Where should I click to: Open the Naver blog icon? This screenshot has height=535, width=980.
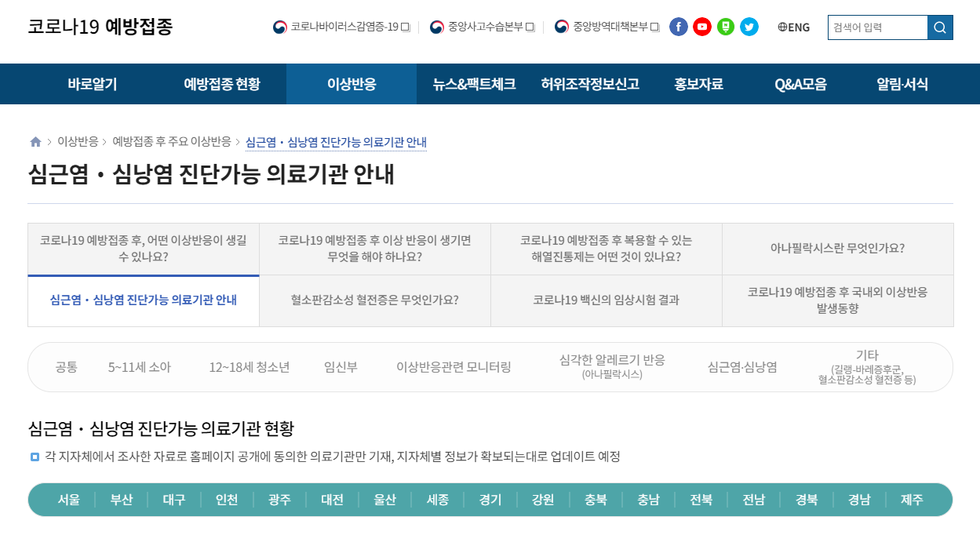(725, 26)
